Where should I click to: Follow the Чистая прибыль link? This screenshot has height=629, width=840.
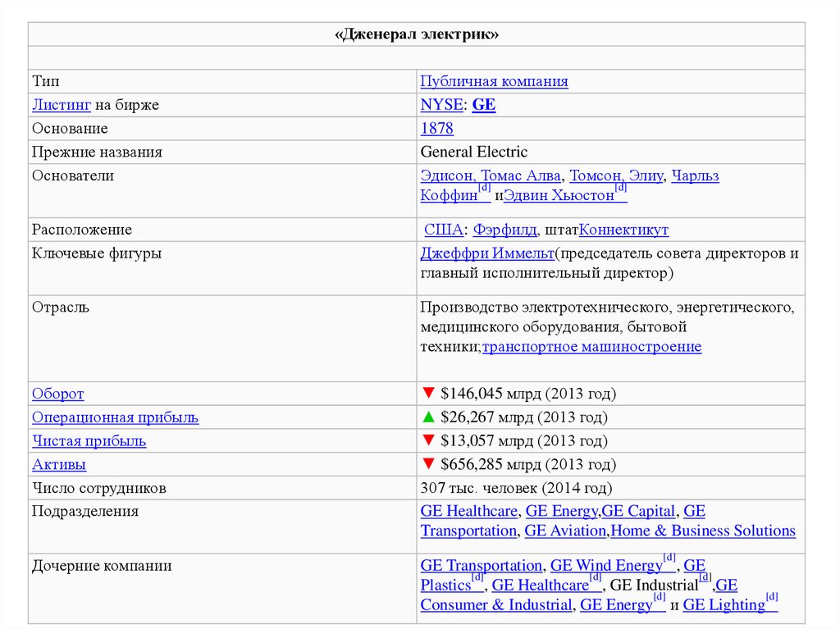[x=89, y=440]
